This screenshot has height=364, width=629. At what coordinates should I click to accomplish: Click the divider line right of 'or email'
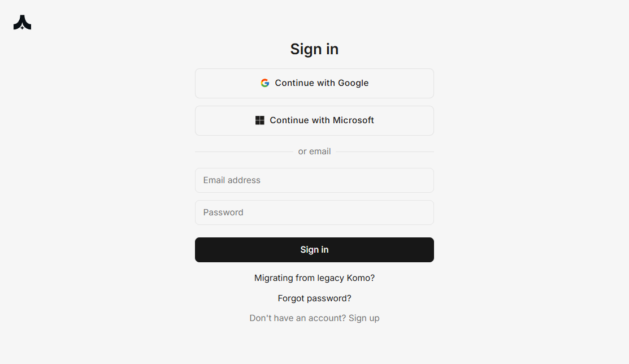tap(384, 151)
